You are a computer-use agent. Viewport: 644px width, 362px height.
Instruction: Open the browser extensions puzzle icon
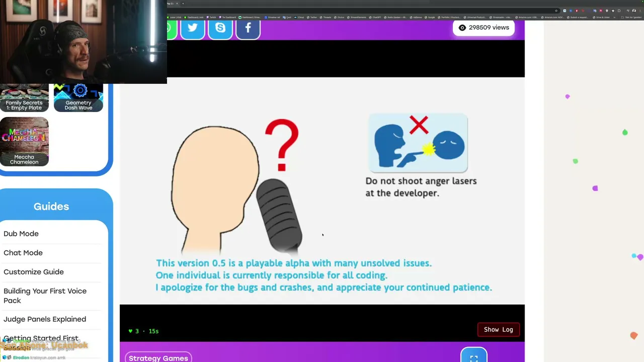coord(619,11)
